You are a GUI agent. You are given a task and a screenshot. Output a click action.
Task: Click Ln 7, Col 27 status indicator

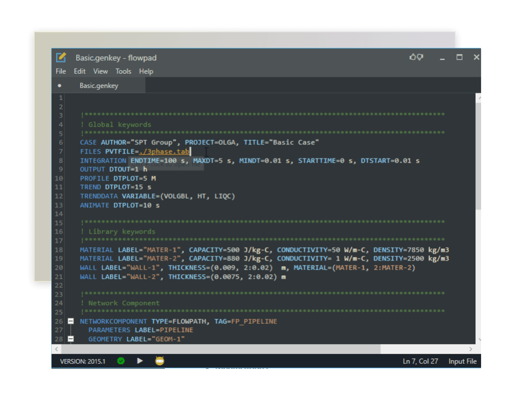420,361
